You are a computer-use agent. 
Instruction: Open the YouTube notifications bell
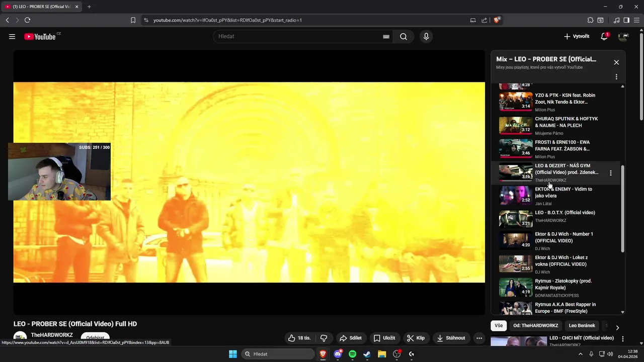604,37
